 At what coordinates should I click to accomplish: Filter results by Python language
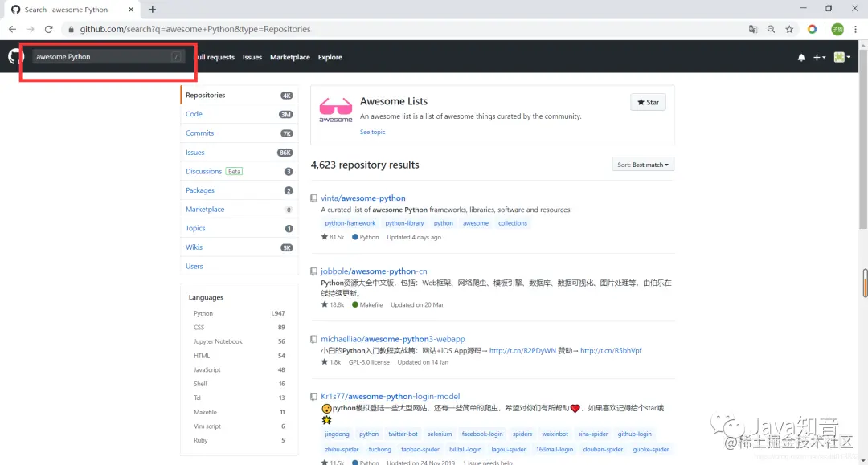[240, 313]
